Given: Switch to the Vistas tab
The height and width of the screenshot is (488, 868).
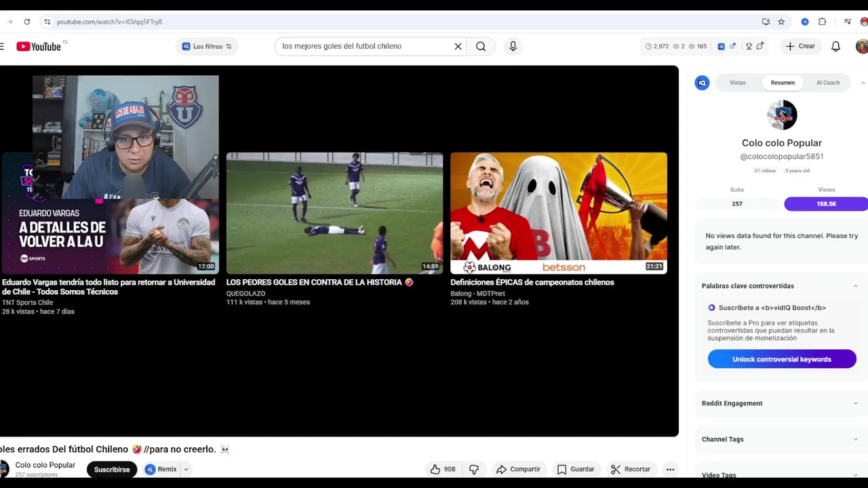Looking at the screenshot, I should click(738, 83).
